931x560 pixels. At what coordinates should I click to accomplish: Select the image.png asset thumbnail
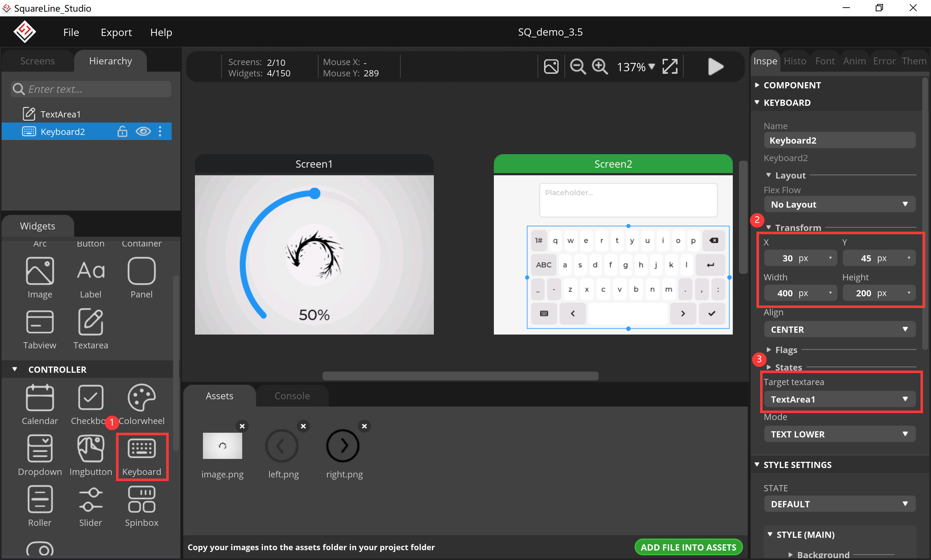222,446
